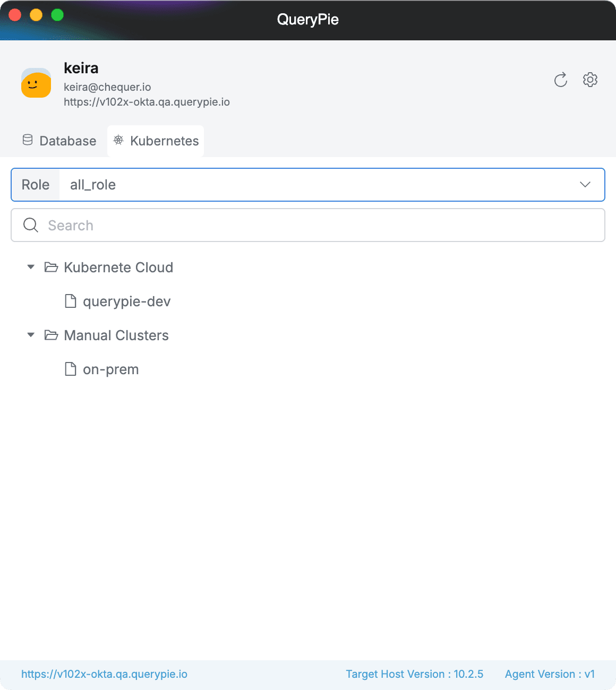Switch to the Kubernetes tab

(155, 141)
